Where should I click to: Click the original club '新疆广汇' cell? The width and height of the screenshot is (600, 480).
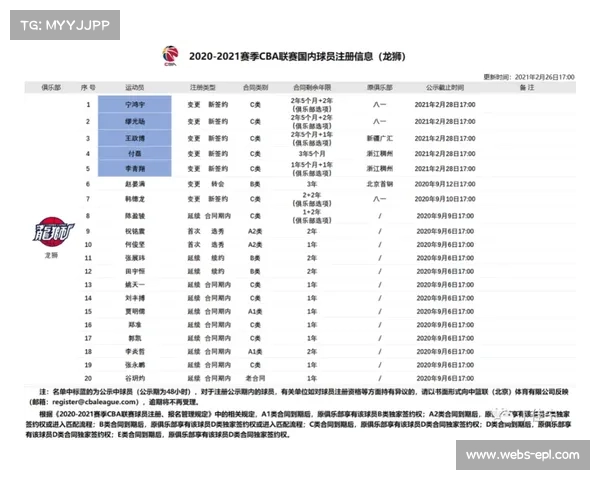(x=380, y=138)
